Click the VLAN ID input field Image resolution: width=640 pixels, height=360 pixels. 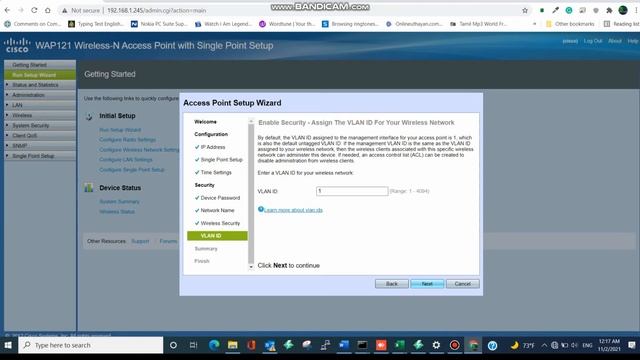click(352, 191)
